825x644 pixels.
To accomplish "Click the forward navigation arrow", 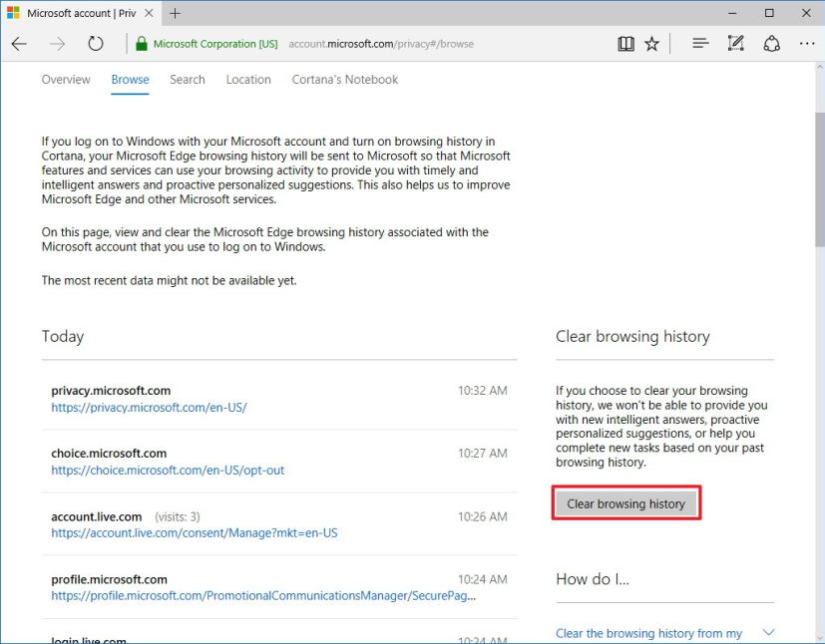I will click(57, 44).
